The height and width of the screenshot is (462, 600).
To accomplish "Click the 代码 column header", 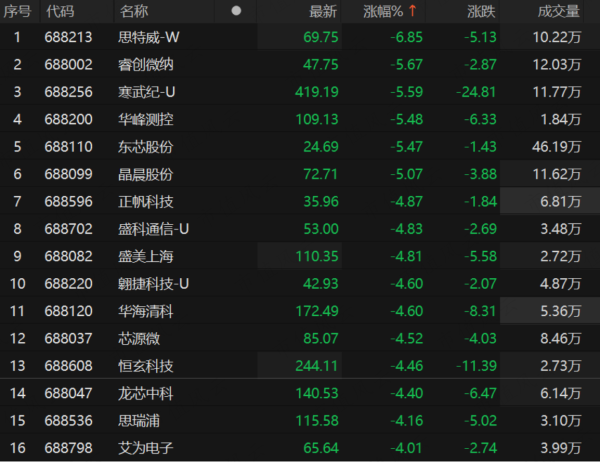I will click(x=60, y=11).
